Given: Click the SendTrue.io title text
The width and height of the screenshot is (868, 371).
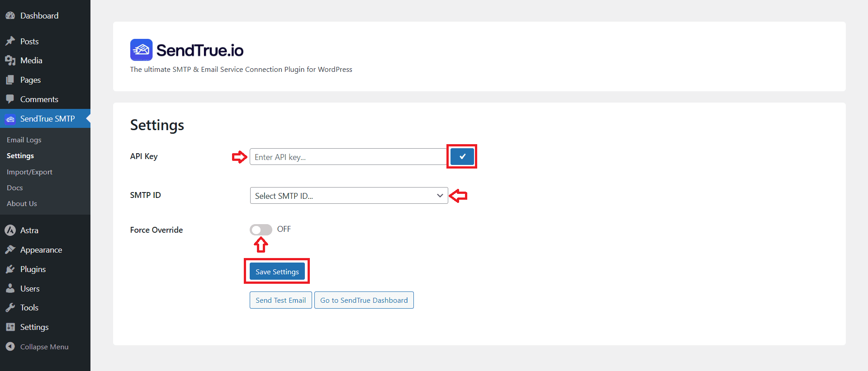Looking at the screenshot, I should [x=200, y=50].
